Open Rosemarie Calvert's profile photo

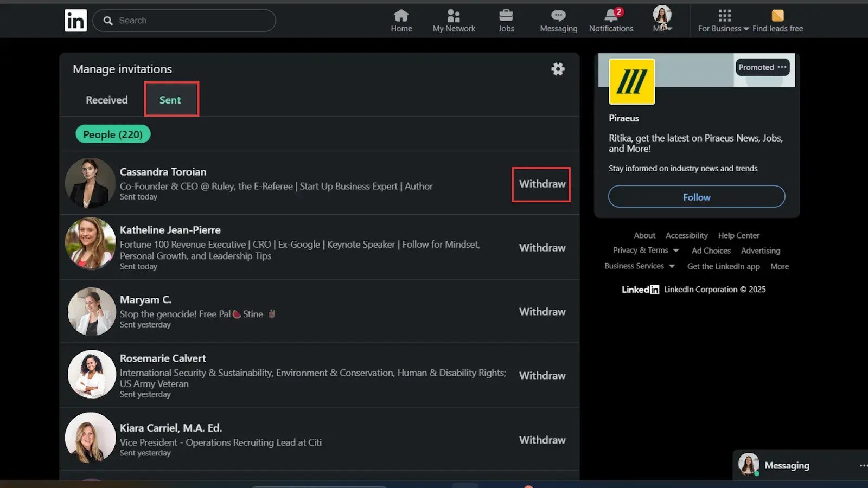coord(91,375)
